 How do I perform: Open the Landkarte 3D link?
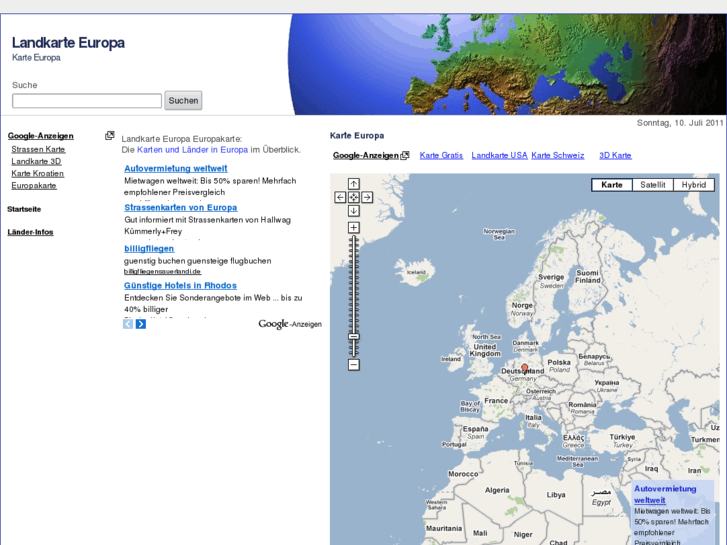coord(36,161)
